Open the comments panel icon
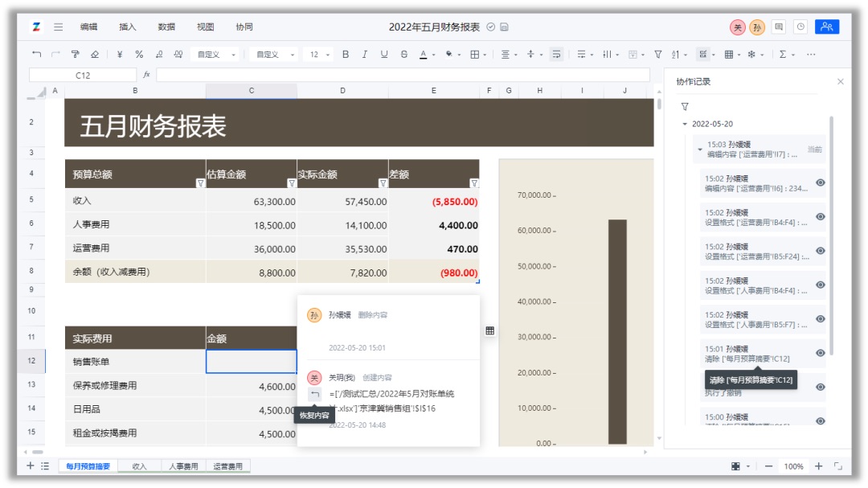868x488 pixels. pyautogui.click(x=779, y=27)
